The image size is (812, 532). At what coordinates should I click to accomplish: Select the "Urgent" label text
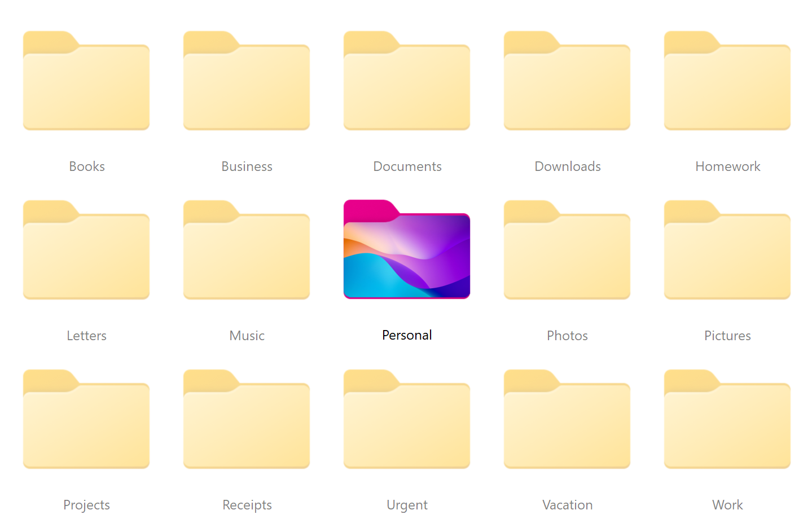407,505
